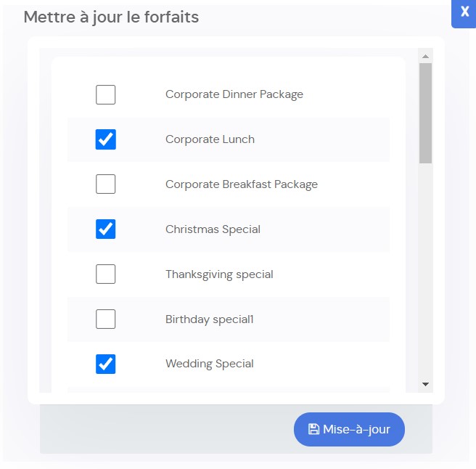Check the Corporate Dinner Package checkbox

coord(106,94)
